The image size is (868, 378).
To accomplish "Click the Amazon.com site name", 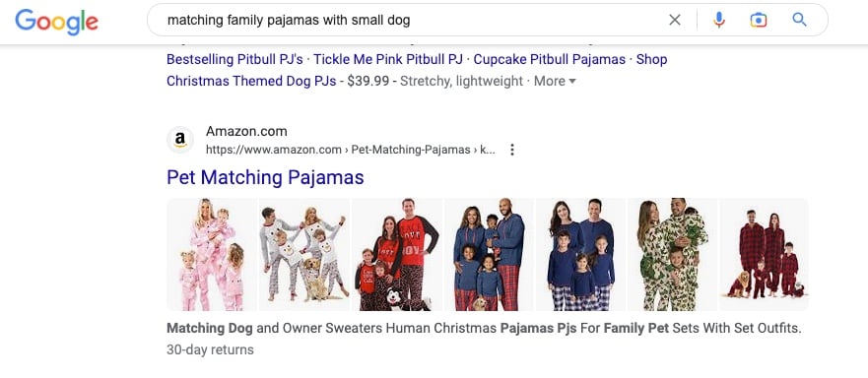I will (246, 132).
